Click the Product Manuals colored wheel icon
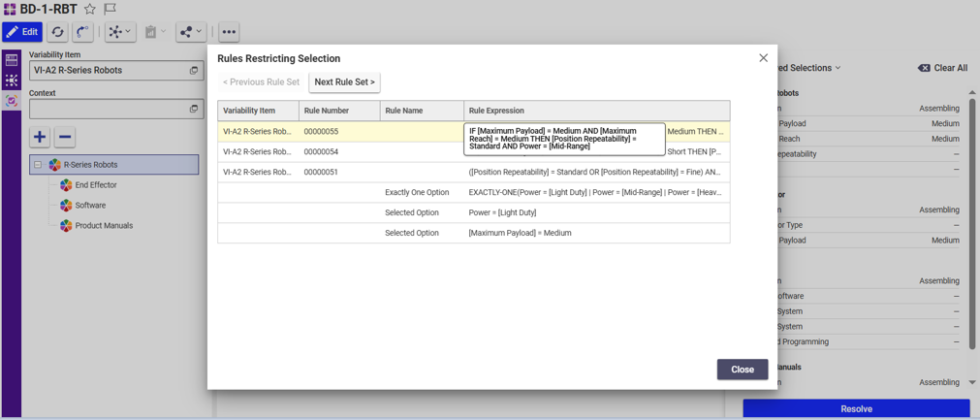 [x=66, y=226]
